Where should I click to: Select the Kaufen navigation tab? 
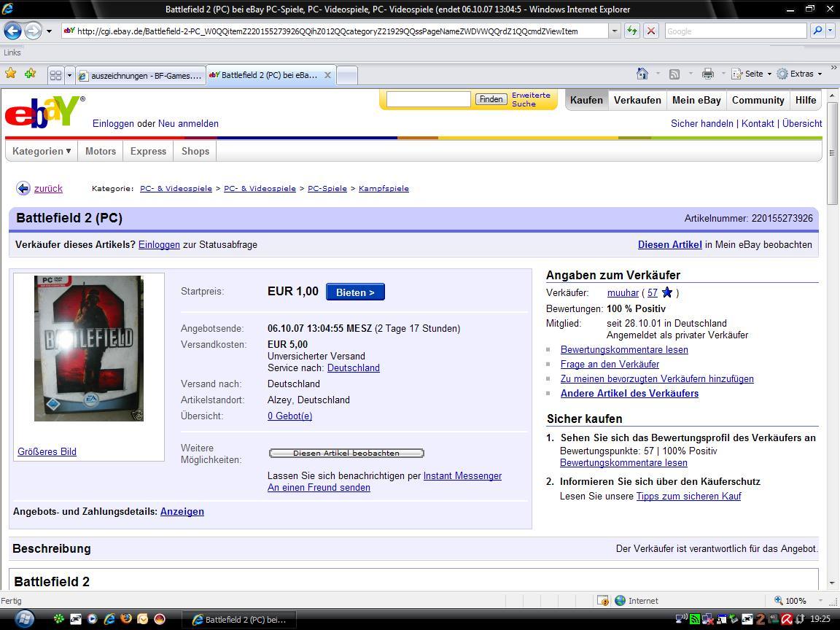pyautogui.click(x=586, y=100)
